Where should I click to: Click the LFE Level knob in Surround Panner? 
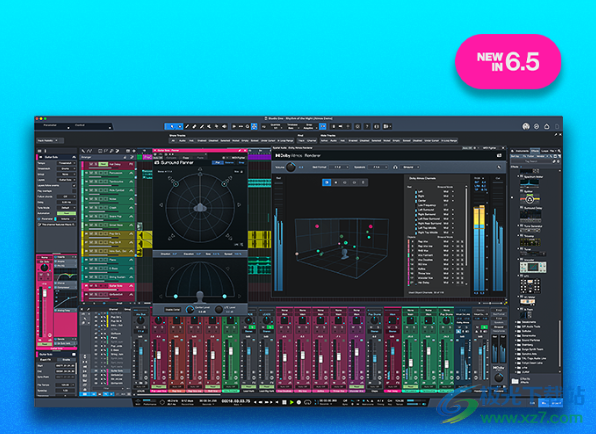click(219, 309)
